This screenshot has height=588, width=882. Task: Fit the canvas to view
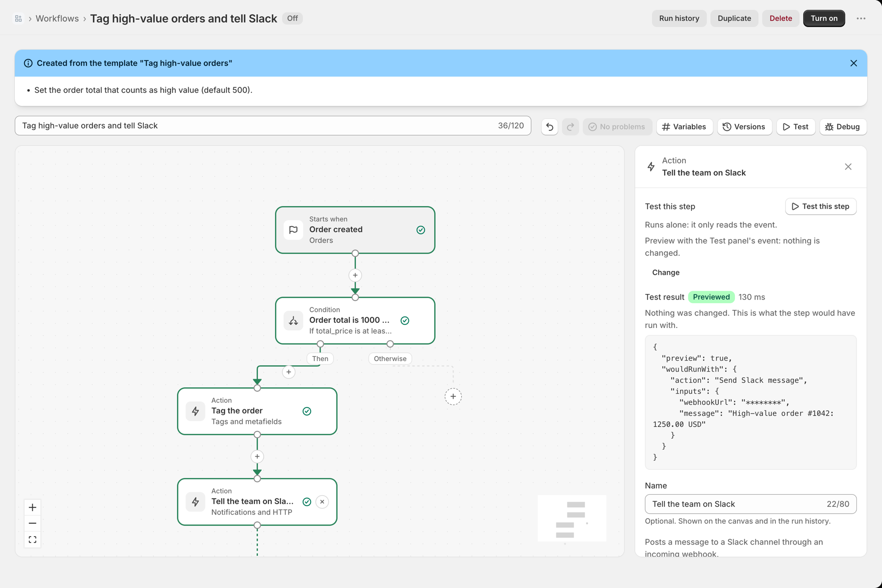[x=32, y=539]
